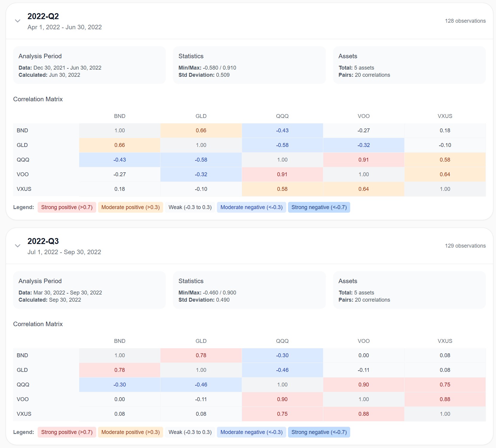Viewport: 496px width, 448px height.
Task: Click Q3 legend 'Moderate positive (>0.3)' swatch
Action: (x=131, y=432)
